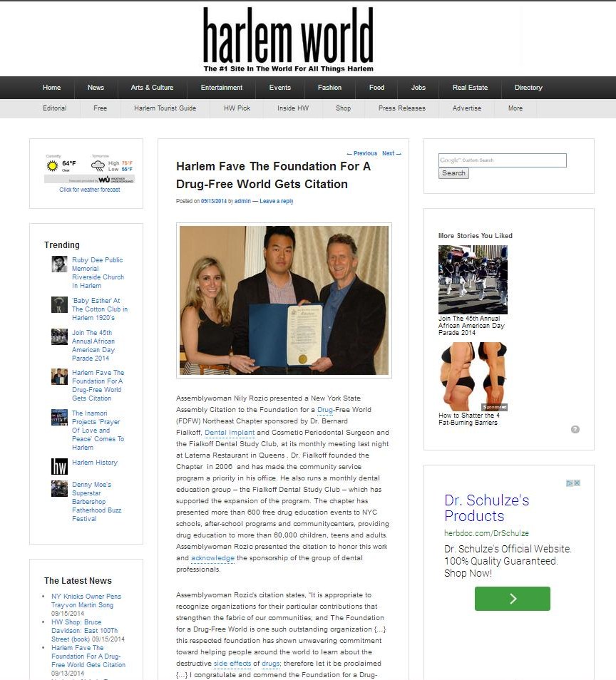Open The Inamori Projects 'Prayer Of Love' link
Viewport: 616px width, 680px height.
pyautogui.click(x=98, y=431)
